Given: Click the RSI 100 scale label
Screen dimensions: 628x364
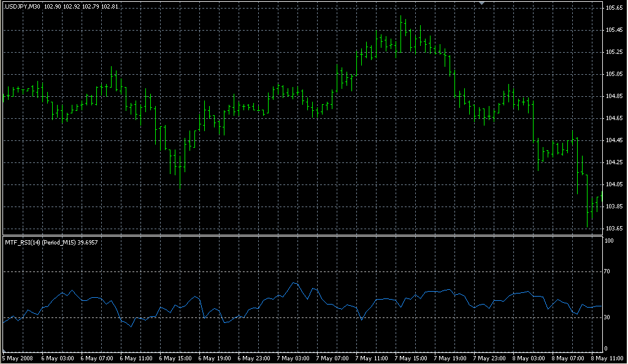Looking at the screenshot, I should pos(610,241).
